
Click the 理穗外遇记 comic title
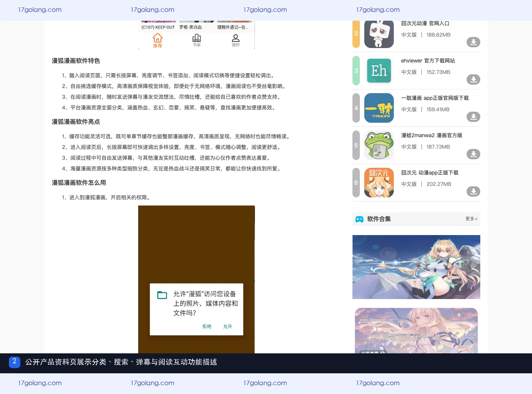pos(233,27)
